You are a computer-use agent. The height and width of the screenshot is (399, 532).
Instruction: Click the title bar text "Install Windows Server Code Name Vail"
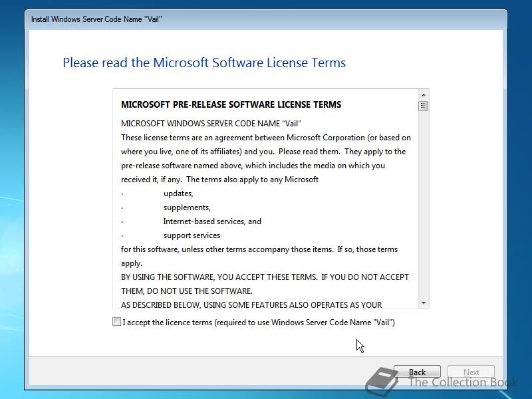click(96, 19)
